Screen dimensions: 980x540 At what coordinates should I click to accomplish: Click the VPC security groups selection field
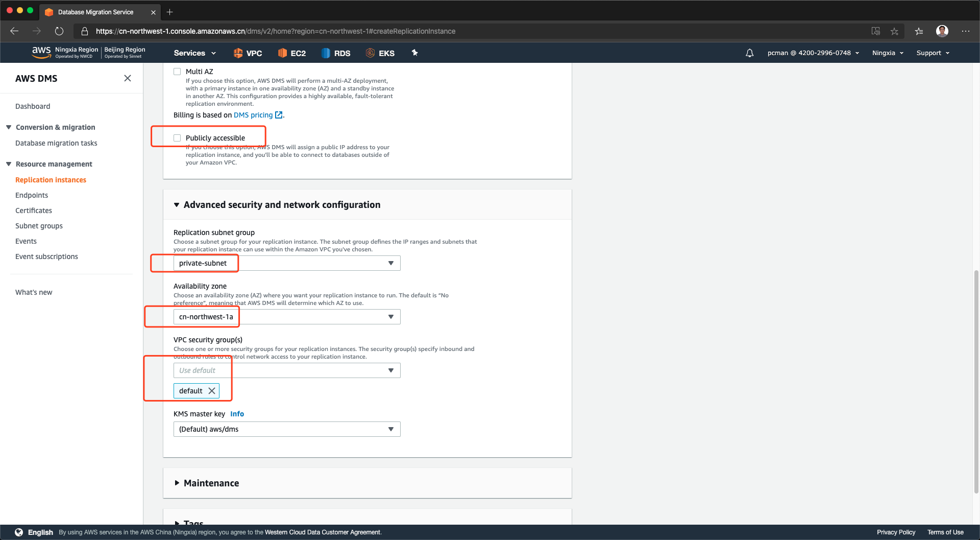(287, 370)
